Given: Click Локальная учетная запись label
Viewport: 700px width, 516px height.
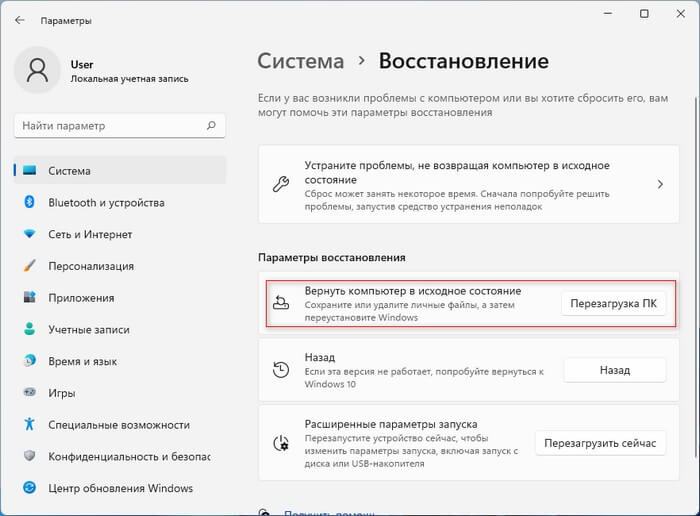Looking at the screenshot, I should (129, 79).
